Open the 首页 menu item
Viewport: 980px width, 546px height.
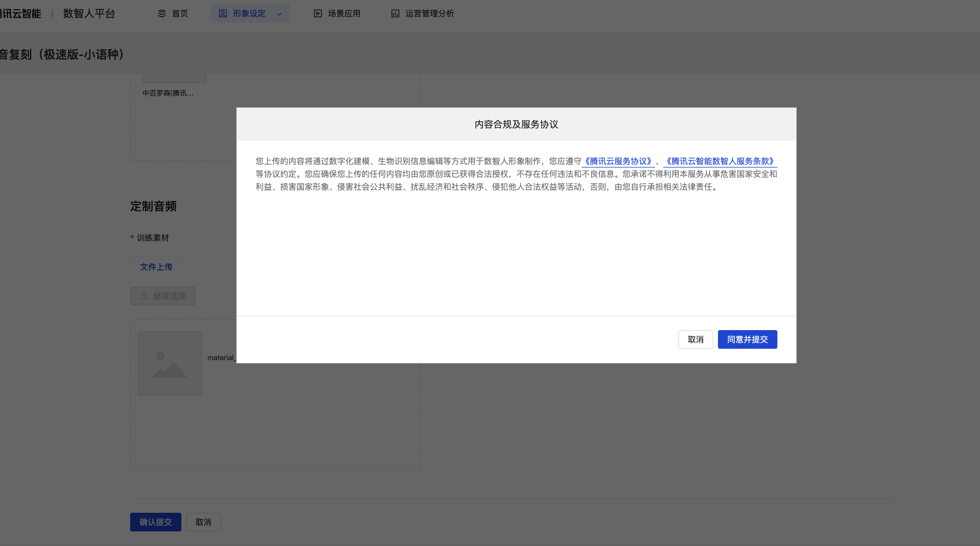[180, 14]
